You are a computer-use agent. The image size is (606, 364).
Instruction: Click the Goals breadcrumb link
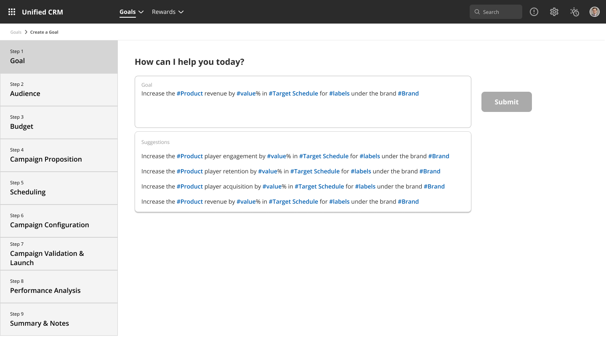coord(16,32)
